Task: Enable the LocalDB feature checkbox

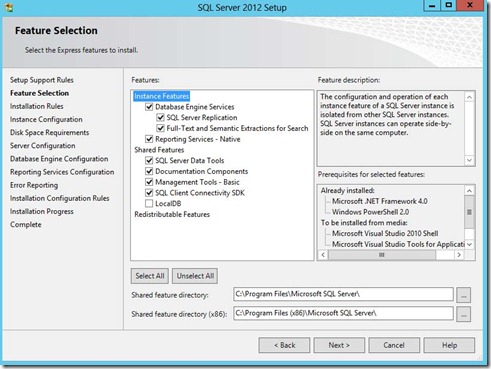Action: (x=149, y=203)
